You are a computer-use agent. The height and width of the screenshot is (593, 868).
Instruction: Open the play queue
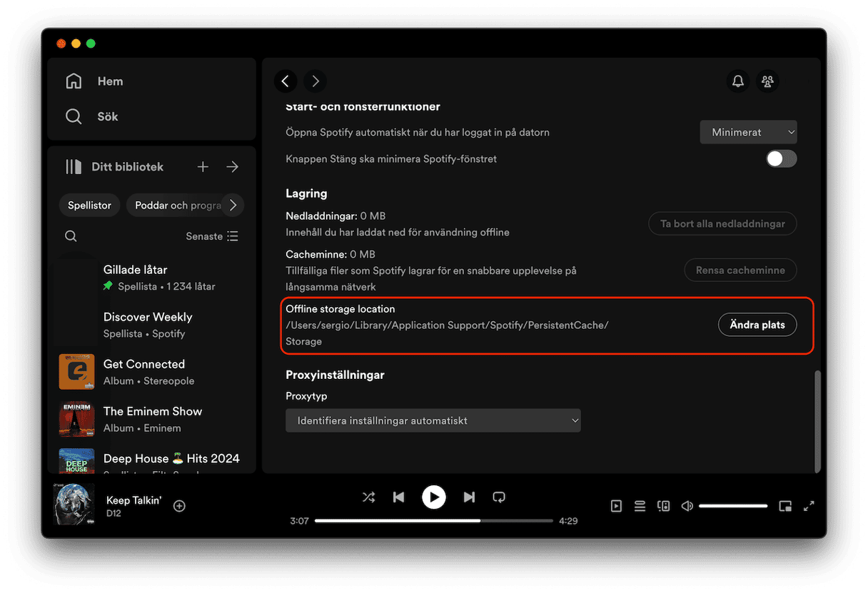(640, 506)
